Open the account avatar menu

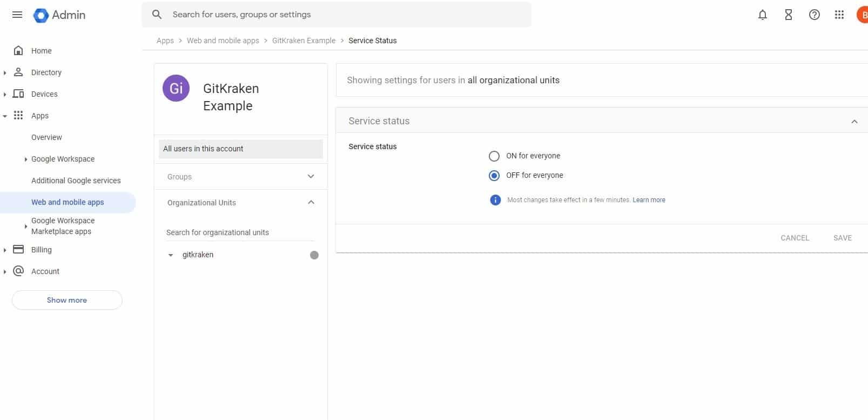(863, 15)
